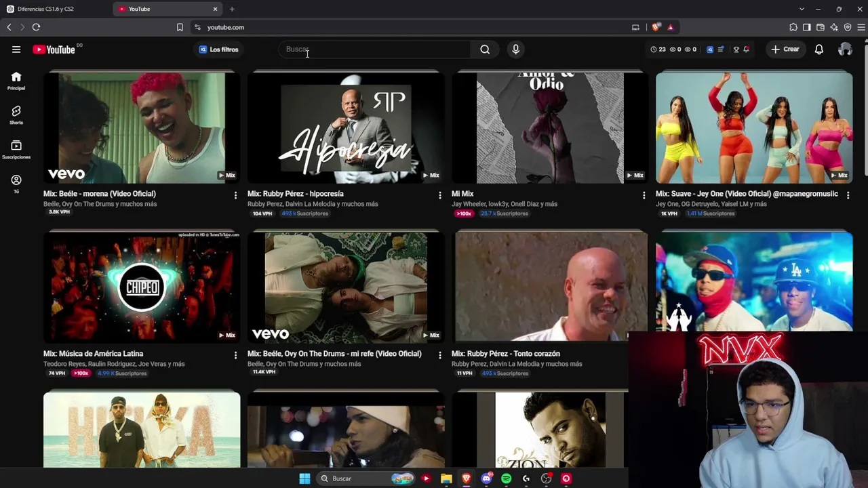Play the Suave Jey One thumbnail

tap(754, 127)
